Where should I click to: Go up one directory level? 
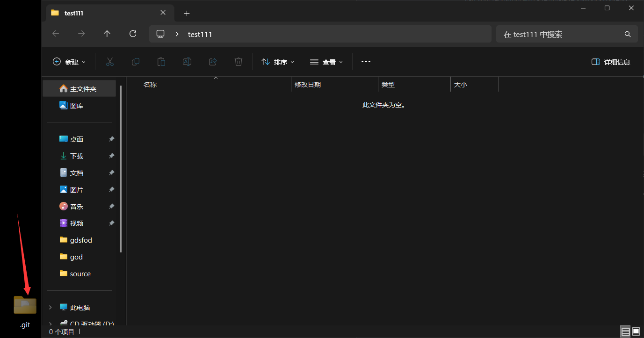107,34
